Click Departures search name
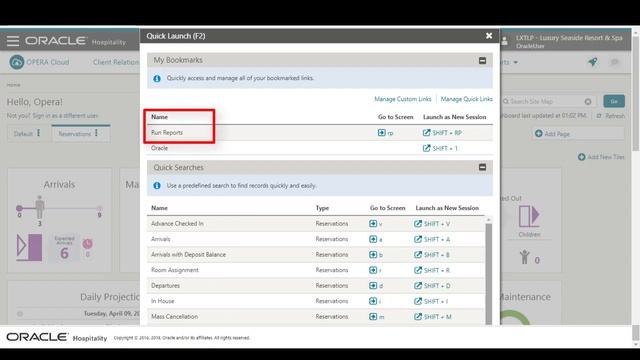 [165, 286]
